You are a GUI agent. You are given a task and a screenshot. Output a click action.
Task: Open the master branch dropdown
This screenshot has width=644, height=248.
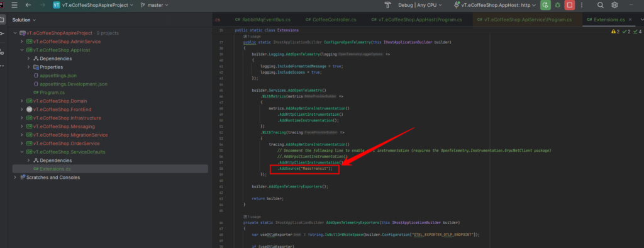(154, 5)
